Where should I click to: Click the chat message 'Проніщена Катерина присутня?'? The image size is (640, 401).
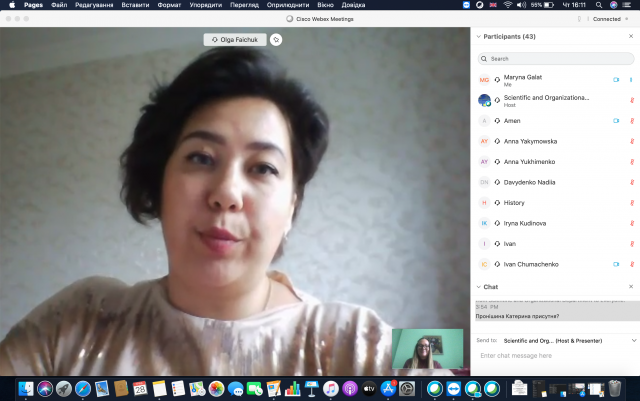517,316
